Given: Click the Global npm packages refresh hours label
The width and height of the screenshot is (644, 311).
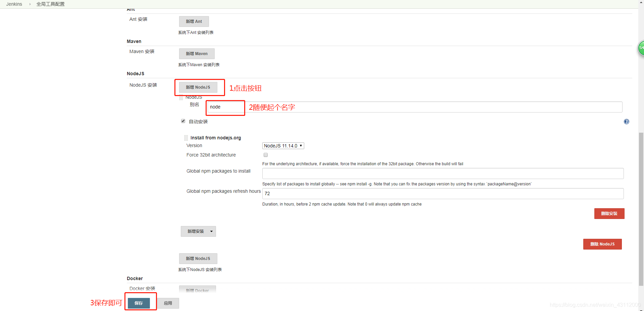Looking at the screenshot, I should [223, 191].
